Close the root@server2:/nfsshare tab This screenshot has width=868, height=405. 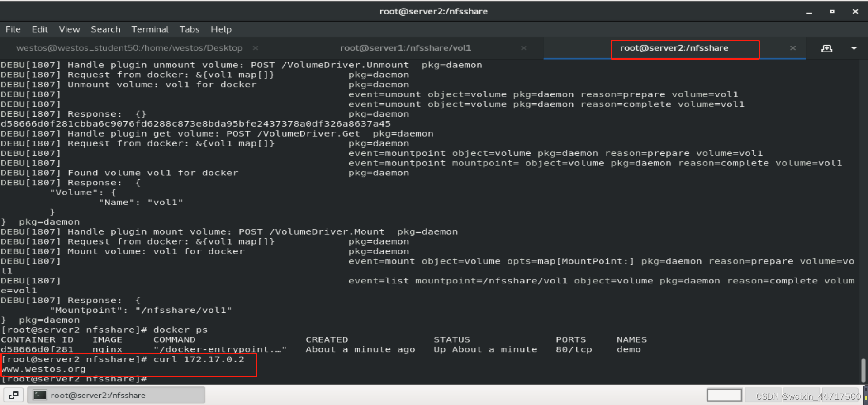point(792,48)
